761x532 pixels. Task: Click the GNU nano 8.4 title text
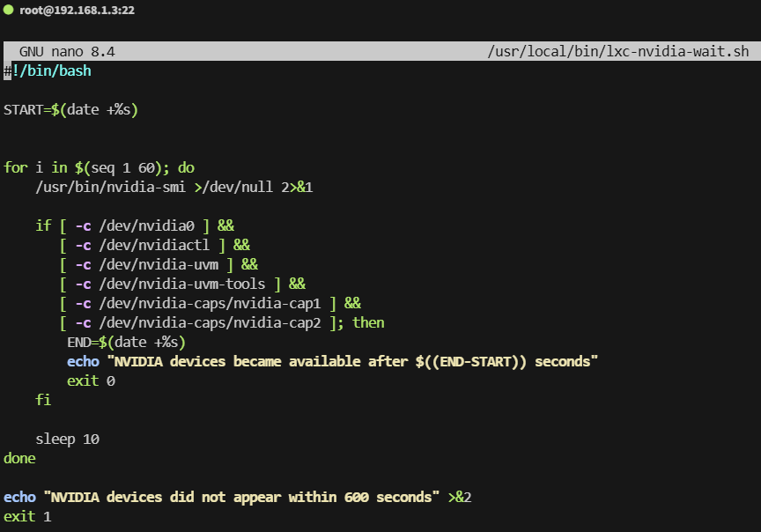click(x=67, y=51)
